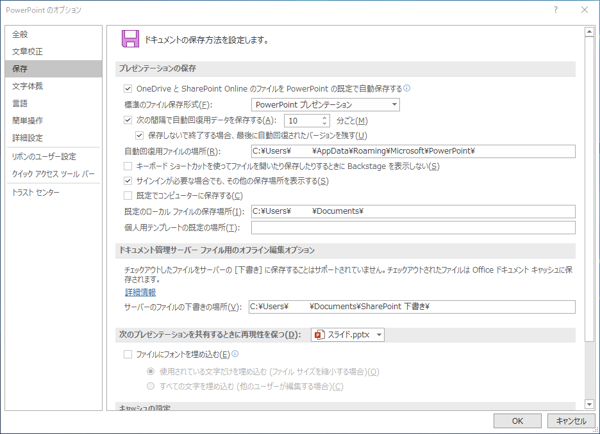Close the PowerPoint options dialog

tap(584, 10)
